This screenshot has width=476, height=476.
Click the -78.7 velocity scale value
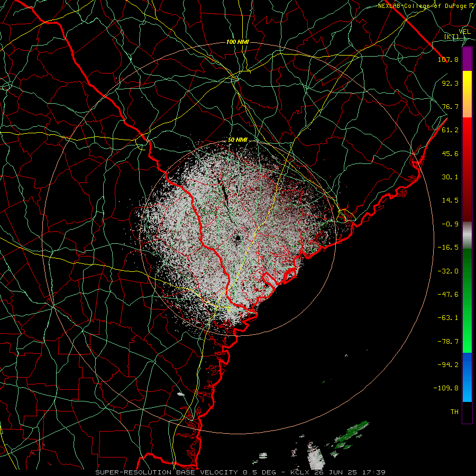(x=448, y=342)
